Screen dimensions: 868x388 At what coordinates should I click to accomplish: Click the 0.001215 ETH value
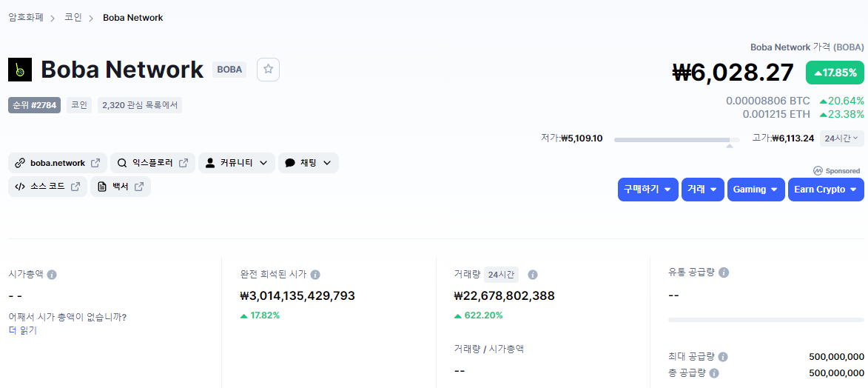776,114
